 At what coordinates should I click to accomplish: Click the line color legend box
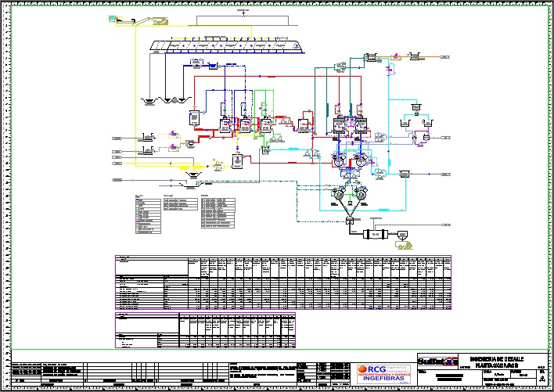[x=148, y=213]
